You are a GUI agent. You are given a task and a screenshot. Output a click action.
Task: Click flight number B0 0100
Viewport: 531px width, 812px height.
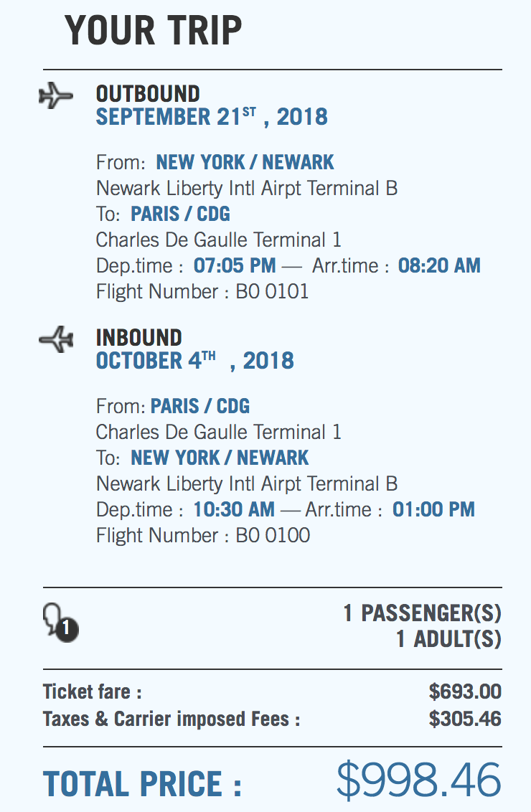click(273, 535)
